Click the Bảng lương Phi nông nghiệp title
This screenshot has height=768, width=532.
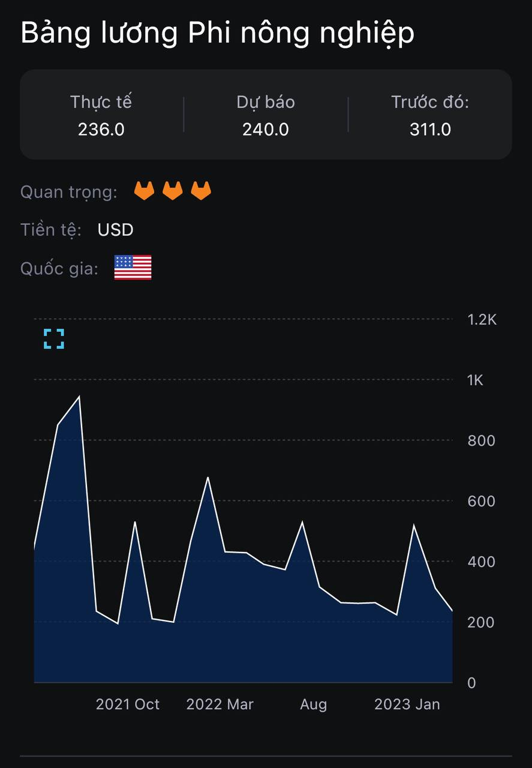(217, 34)
